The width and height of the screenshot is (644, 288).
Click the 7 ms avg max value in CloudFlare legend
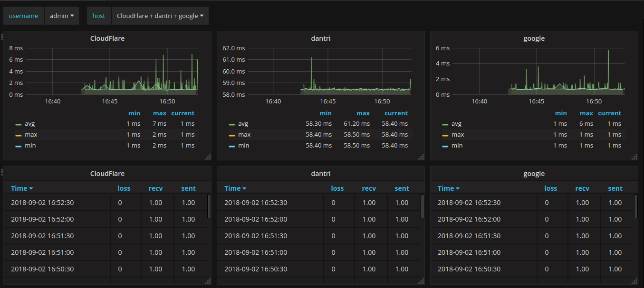(x=159, y=124)
